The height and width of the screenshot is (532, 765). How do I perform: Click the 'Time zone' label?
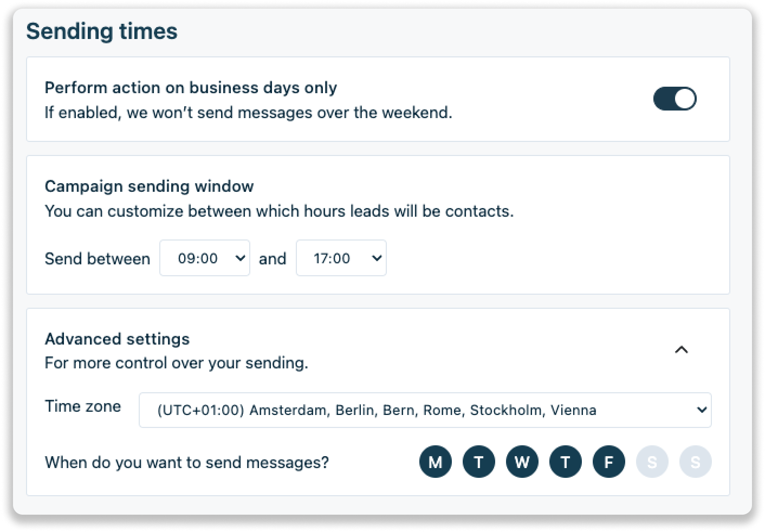click(83, 406)
